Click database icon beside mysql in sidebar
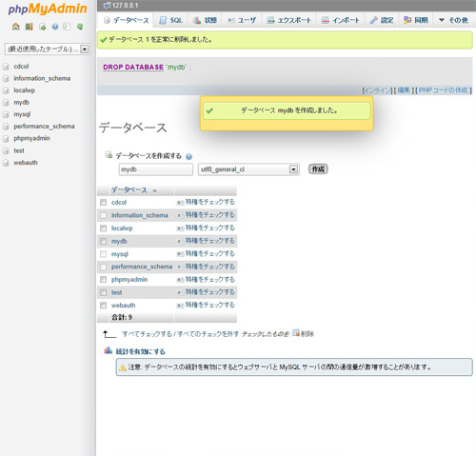476x456 pixels. point(6,115)
